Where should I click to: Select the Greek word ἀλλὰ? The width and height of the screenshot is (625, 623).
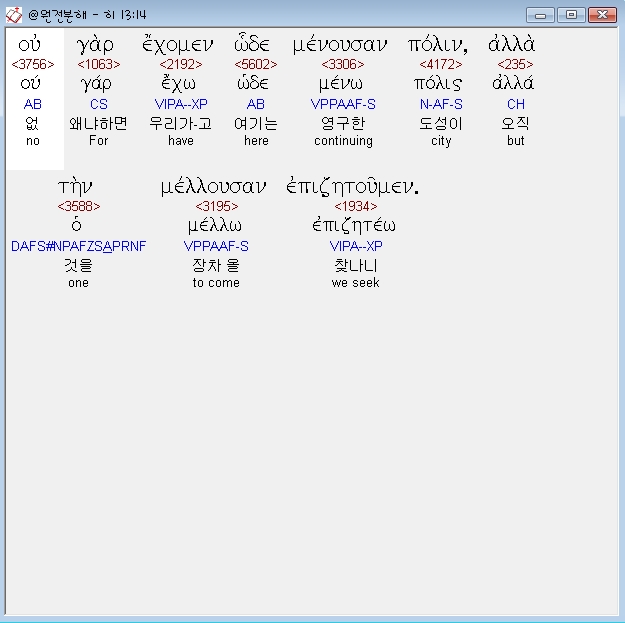click(511, 44)
